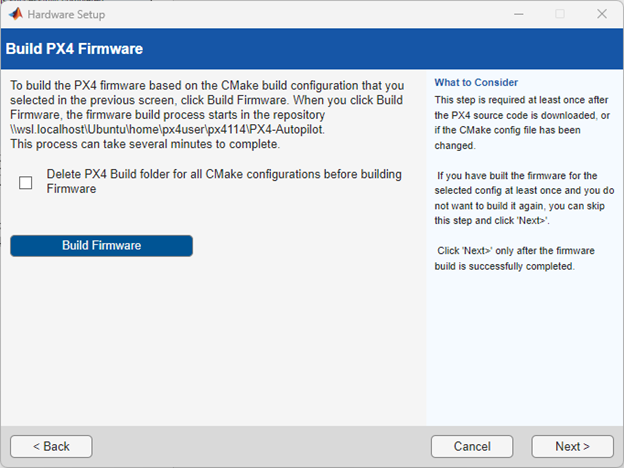Cancel the hardware setup
624x468 pixels.
(472, 446)
